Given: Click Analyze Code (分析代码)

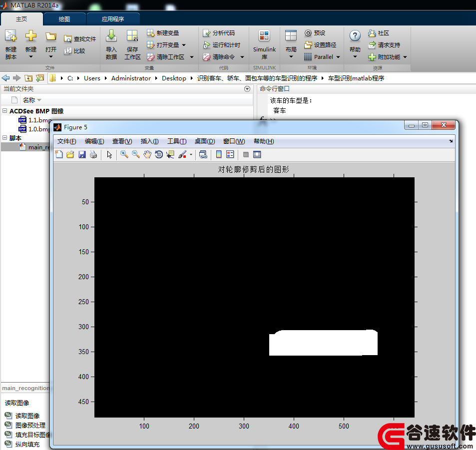Looking at the screenshot, I should [x=219, y=33].
